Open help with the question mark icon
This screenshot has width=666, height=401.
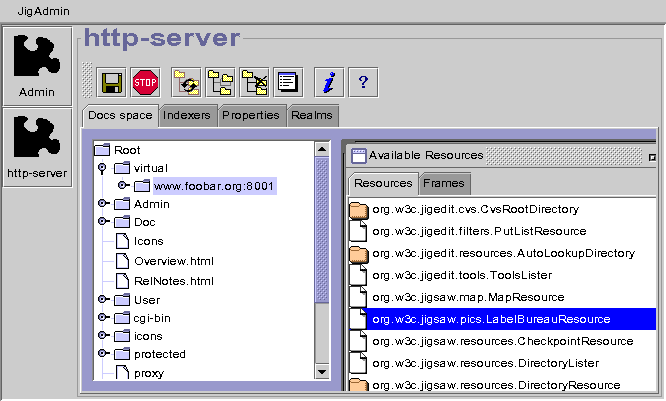pos(362,81)
